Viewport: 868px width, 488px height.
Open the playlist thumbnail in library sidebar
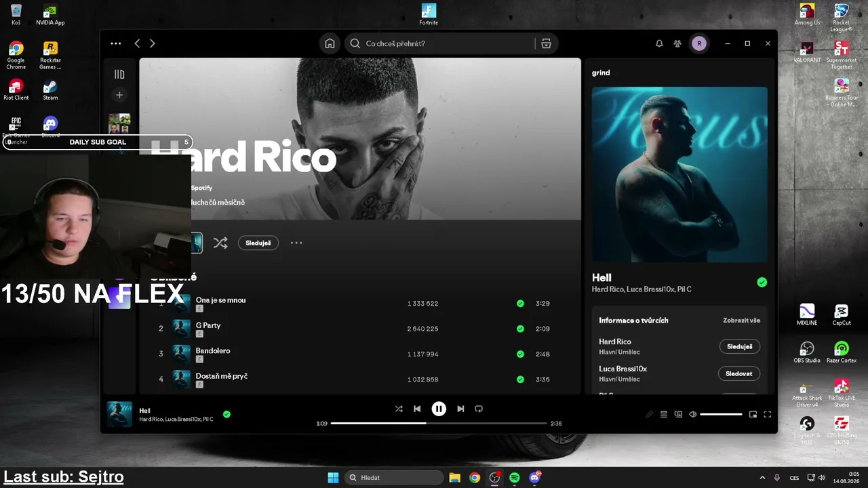point(119,123)
